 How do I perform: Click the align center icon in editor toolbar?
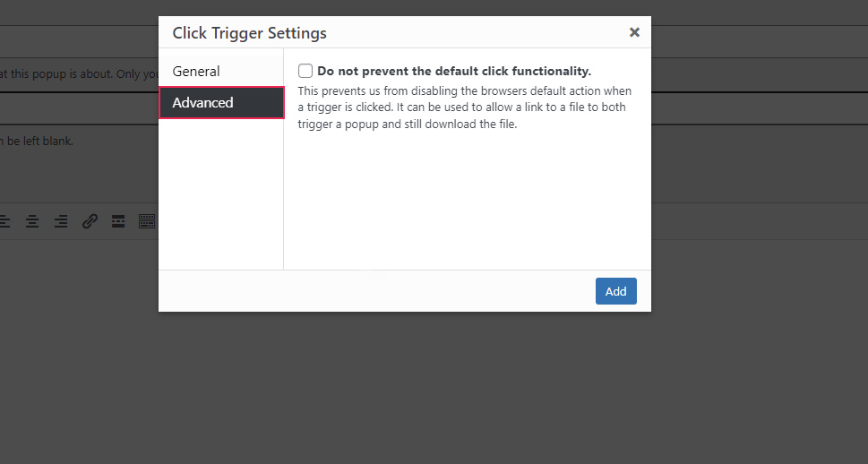(32, 221)
